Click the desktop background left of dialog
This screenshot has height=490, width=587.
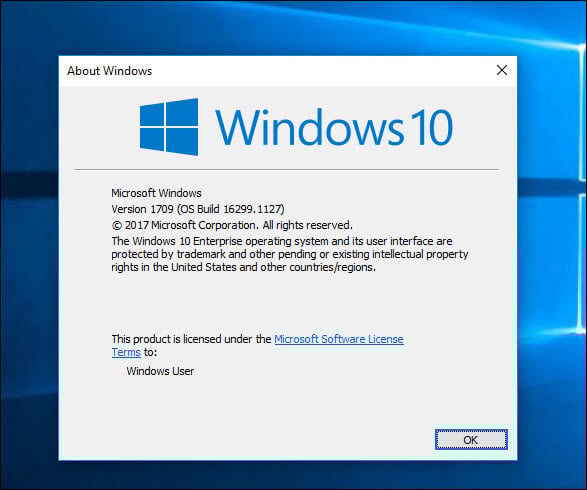pos(29,262)
